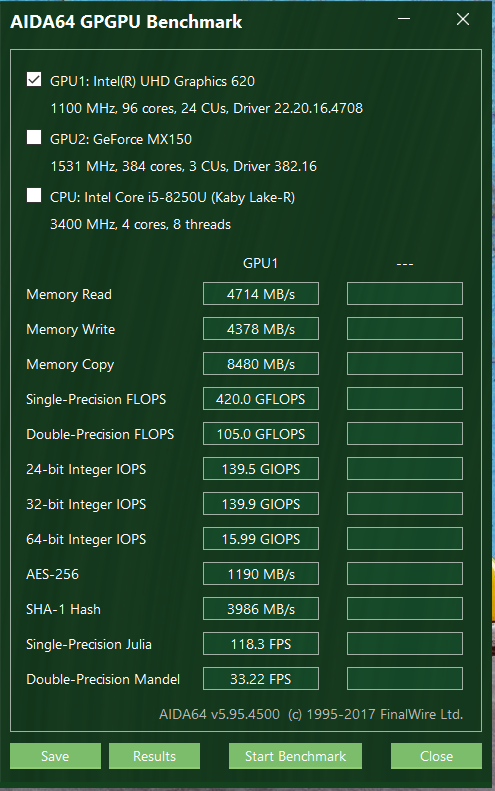
Task: Click the GPU2 details line with 1531 MHz
Action: point(184,166)
